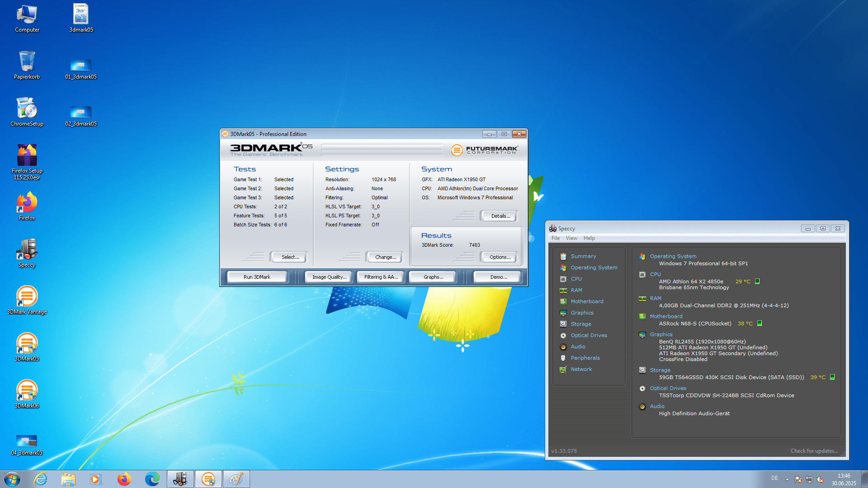
Task: Open RAM section in Speccy sidebar
Action: [576, 290]
